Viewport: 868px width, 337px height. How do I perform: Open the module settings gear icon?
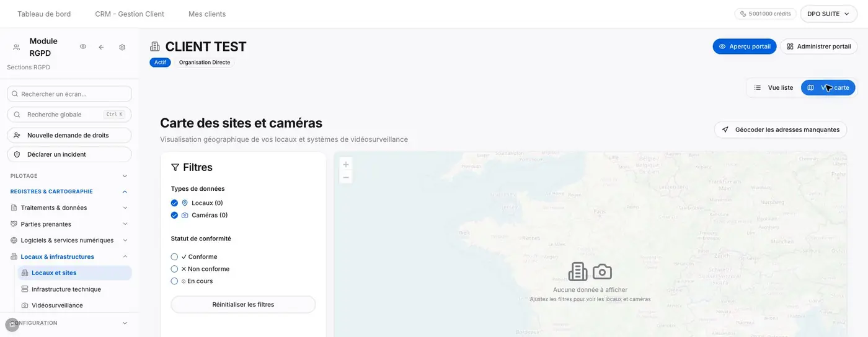[122, 47]
